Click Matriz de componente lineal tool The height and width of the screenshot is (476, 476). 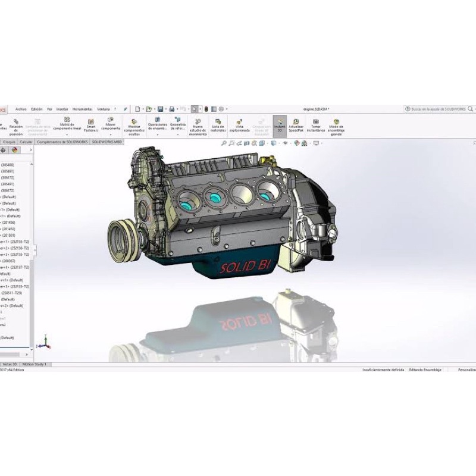(67, 124)
